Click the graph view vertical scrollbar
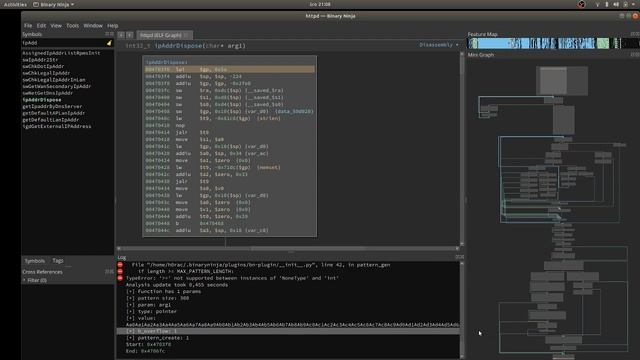 click(x=462, y=149)
